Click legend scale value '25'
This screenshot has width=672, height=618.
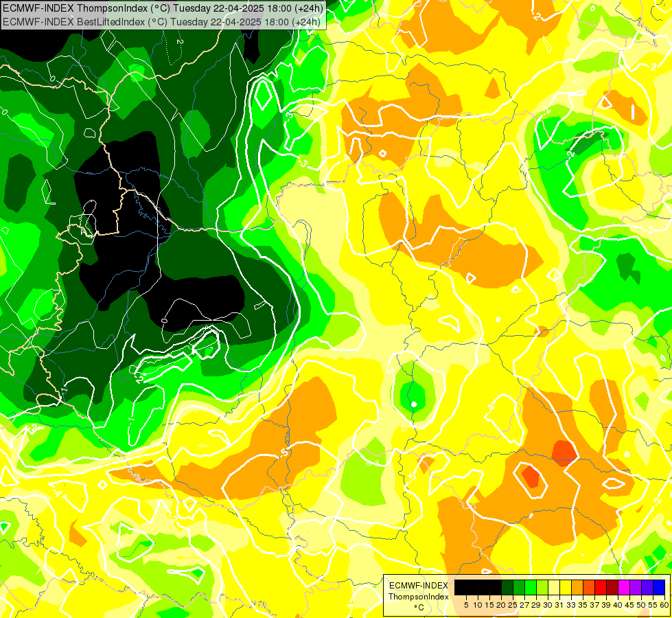513,605
